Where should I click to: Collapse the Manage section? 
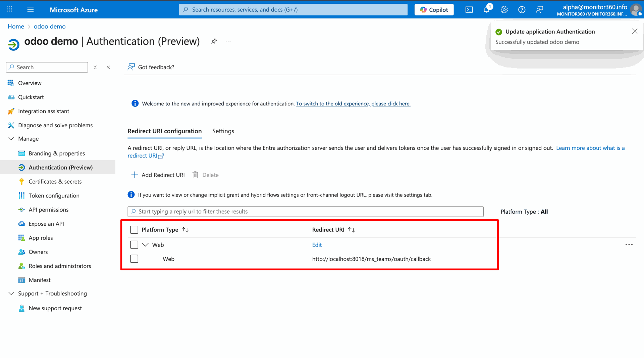(x=11, y=139)
